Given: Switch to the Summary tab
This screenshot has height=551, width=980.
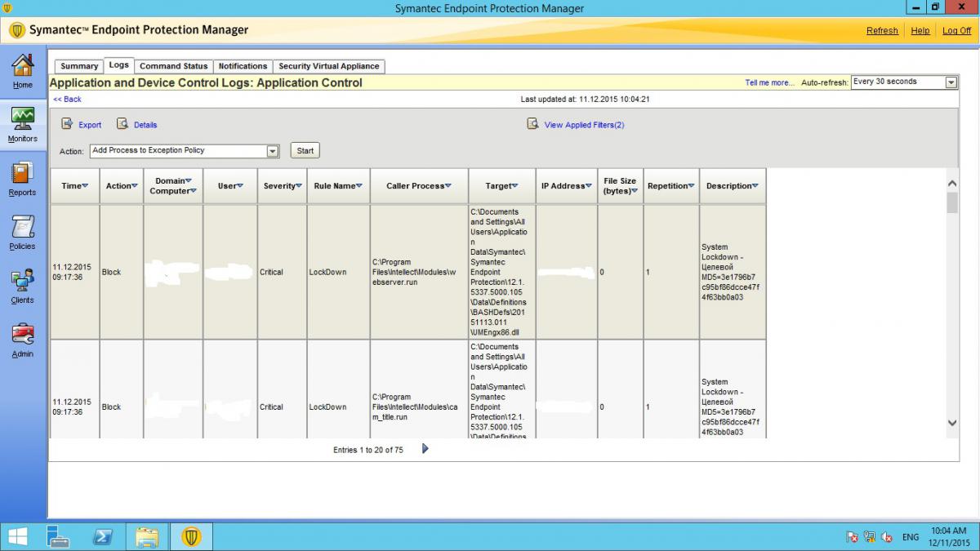Looking at the screenshot, I should coord(79,66).
